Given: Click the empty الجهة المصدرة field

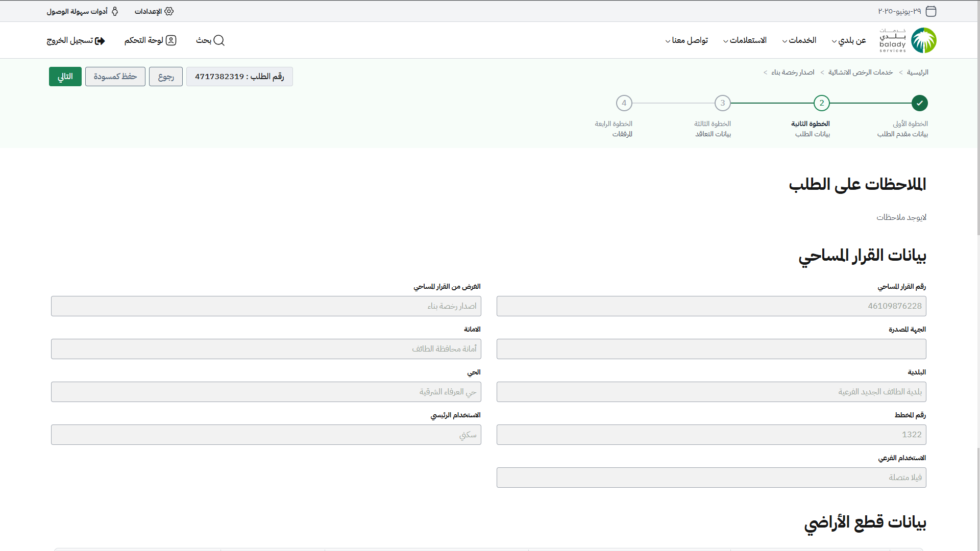Looking at the screenshot, I should coord(711,349).
